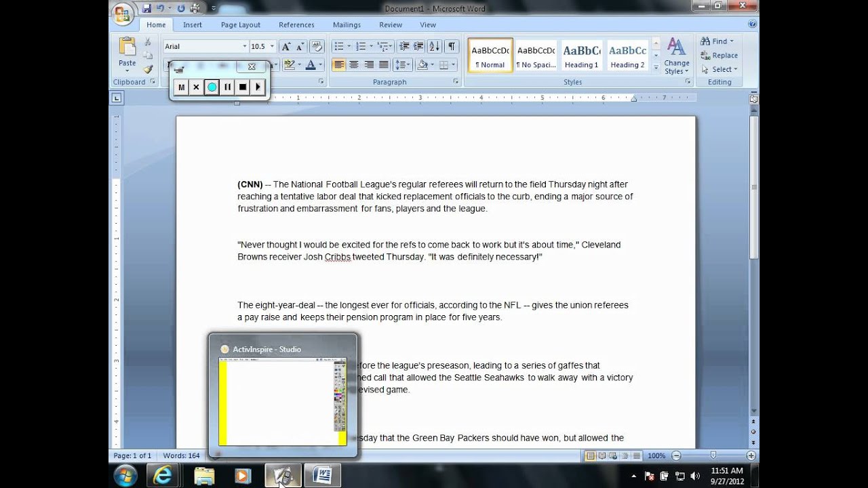Click the Words: 164 status indicator
The width and height of the screenshot is (868, 488).
click(181, 455)
